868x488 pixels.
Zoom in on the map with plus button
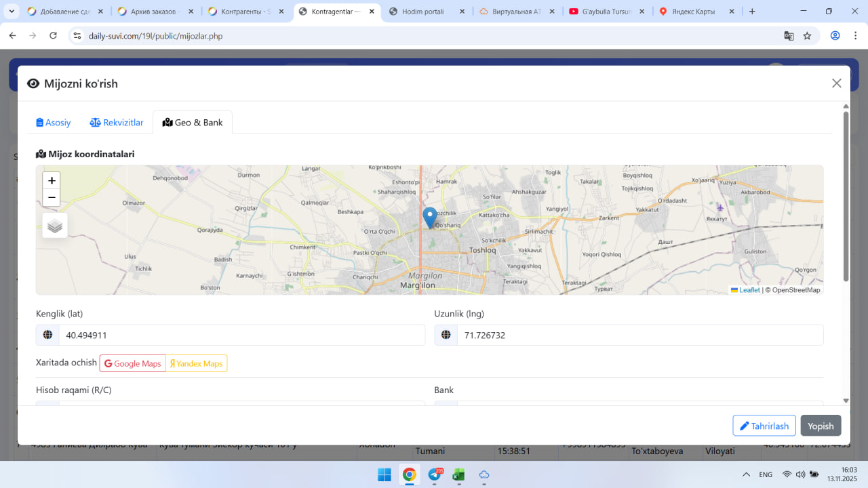[52, 181]
